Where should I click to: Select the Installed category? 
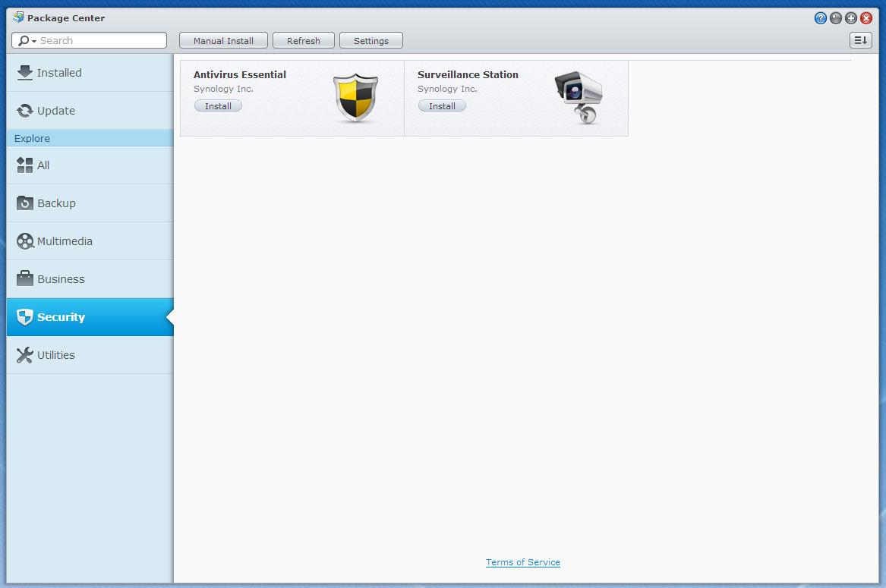pos(90,73)
